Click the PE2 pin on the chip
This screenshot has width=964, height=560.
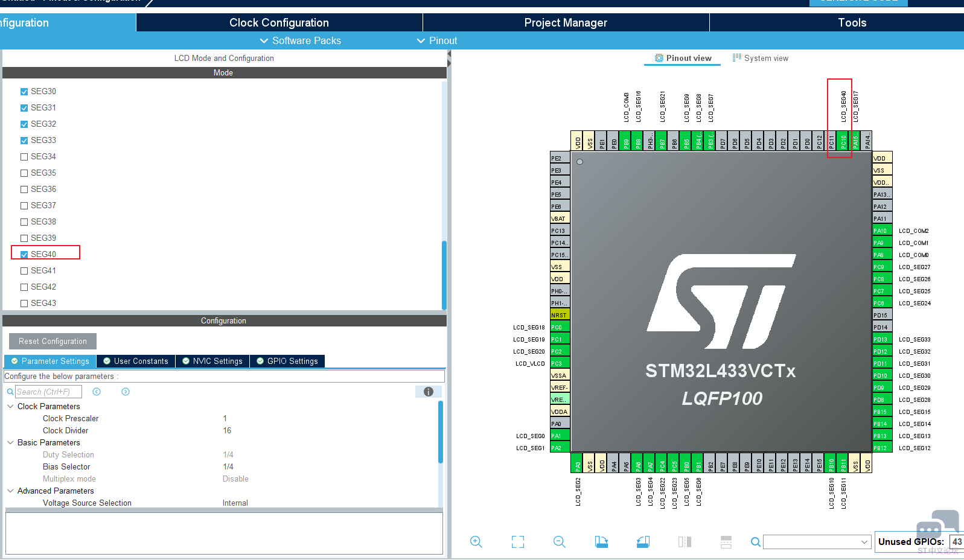(x=560, y=158)
